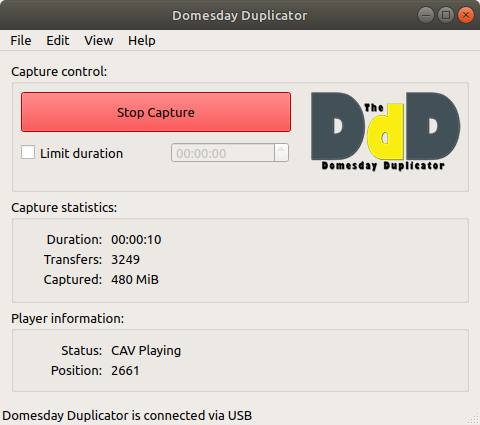
Task: Click the resize grip in status bar corner
Action: tap(474, 419)
